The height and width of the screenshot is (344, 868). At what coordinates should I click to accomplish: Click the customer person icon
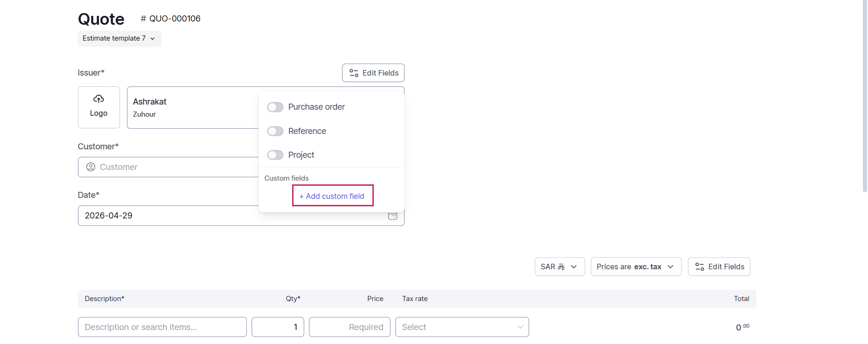(91, 167)
